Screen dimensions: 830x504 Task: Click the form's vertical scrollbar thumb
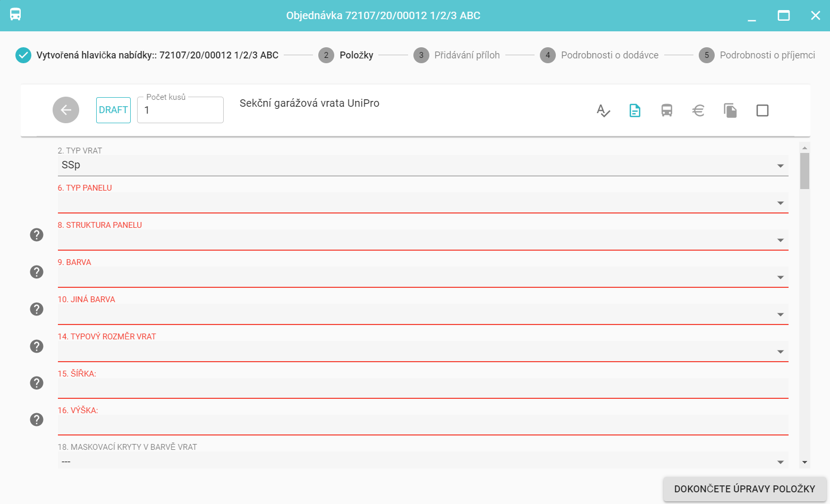pyautogui.click(x=804, y=171)
